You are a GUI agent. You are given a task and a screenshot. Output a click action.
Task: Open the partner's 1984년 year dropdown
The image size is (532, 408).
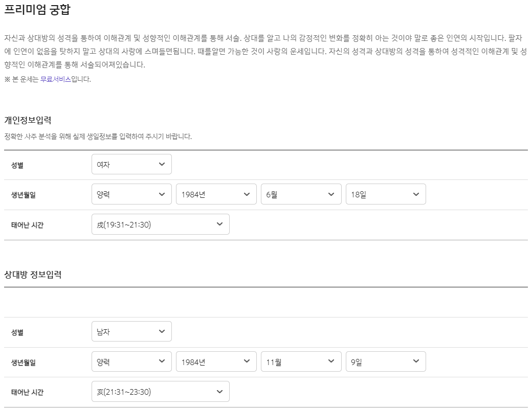click(216, 361)
